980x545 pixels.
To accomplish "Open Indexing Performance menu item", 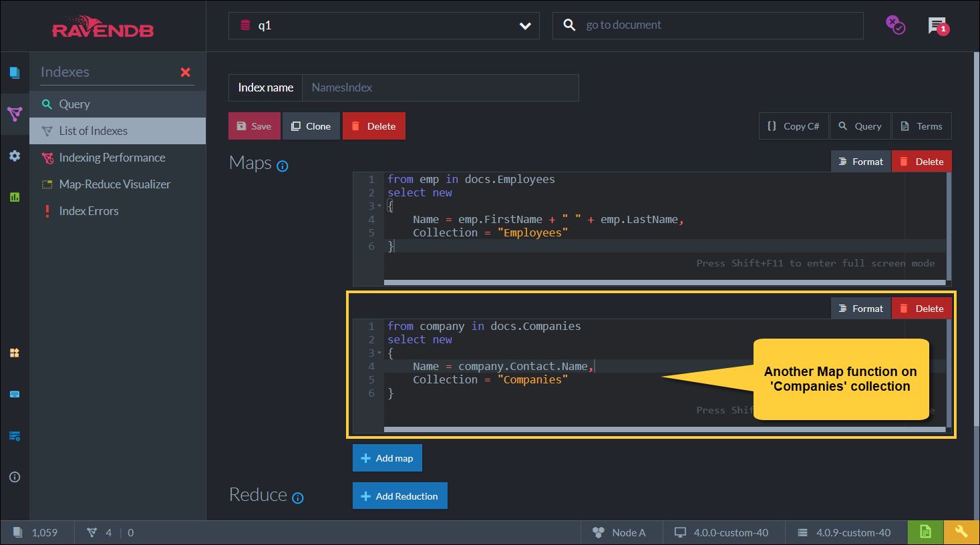I will pos(118,158).
